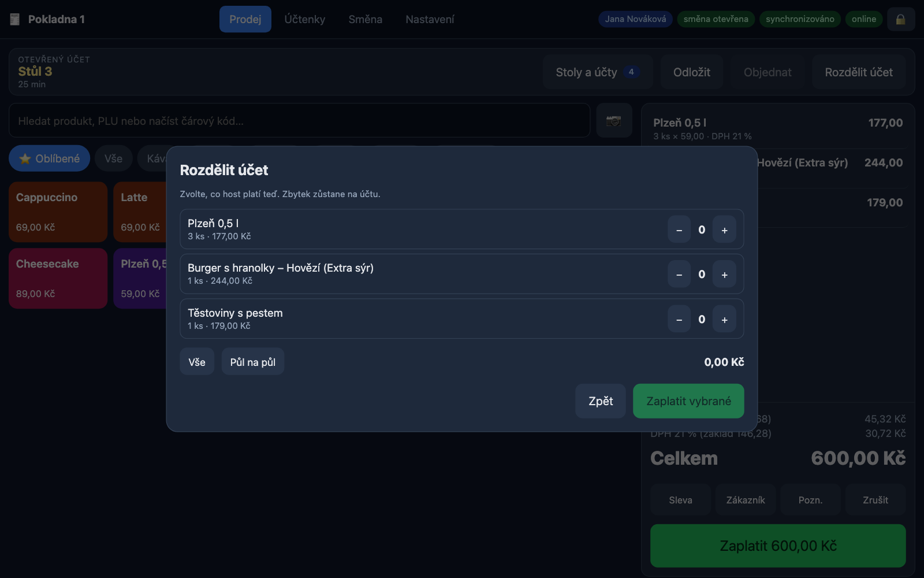Add Cappuccino product tile
The image size is (924, 578).
click(58, 212)
